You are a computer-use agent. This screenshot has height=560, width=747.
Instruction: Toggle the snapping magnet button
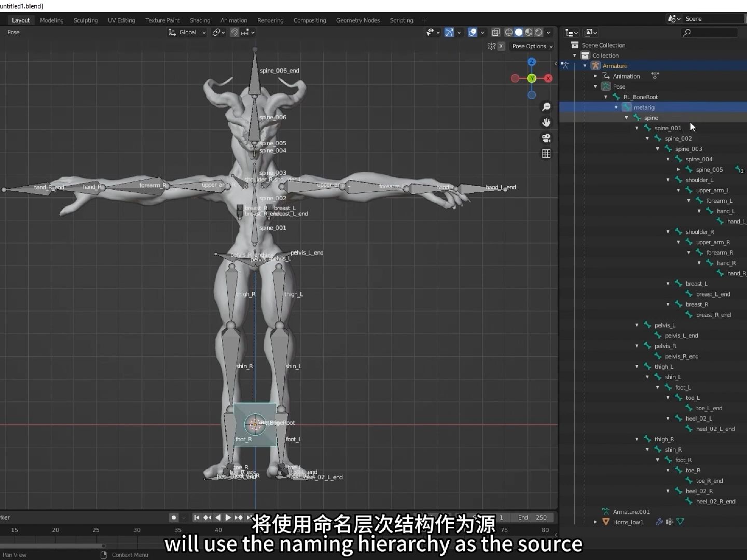[x=234, y=32]
